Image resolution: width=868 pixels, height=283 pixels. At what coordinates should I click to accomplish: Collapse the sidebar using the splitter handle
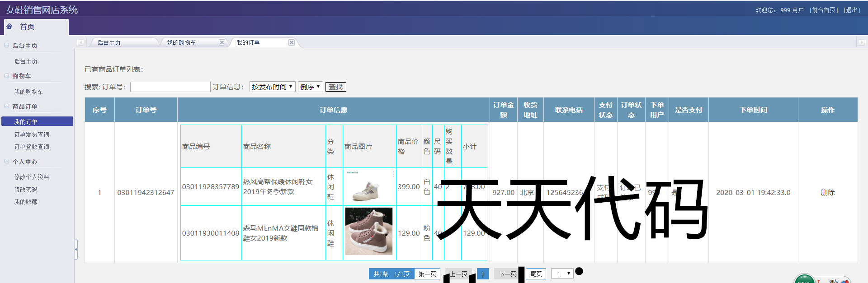76,249
